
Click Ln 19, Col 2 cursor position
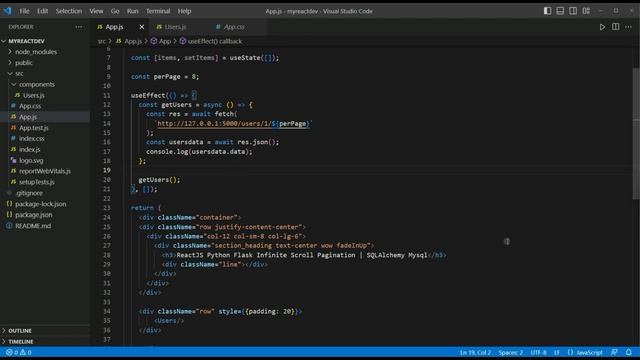(475, 352)
